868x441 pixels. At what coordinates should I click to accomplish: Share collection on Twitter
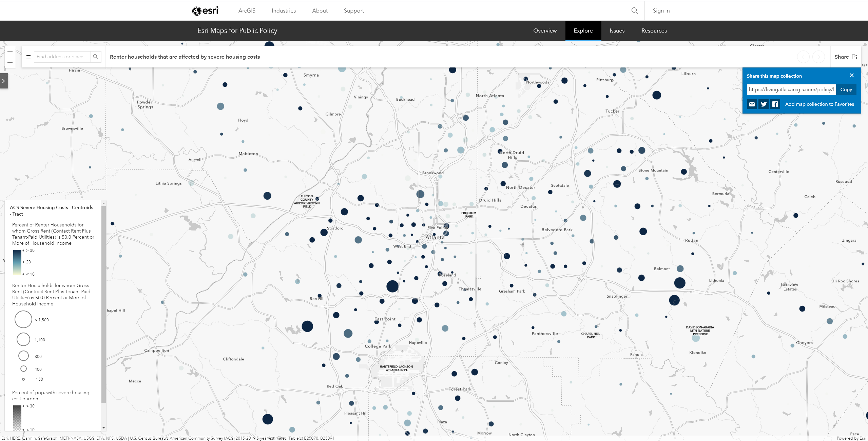(x=764, y=104)
